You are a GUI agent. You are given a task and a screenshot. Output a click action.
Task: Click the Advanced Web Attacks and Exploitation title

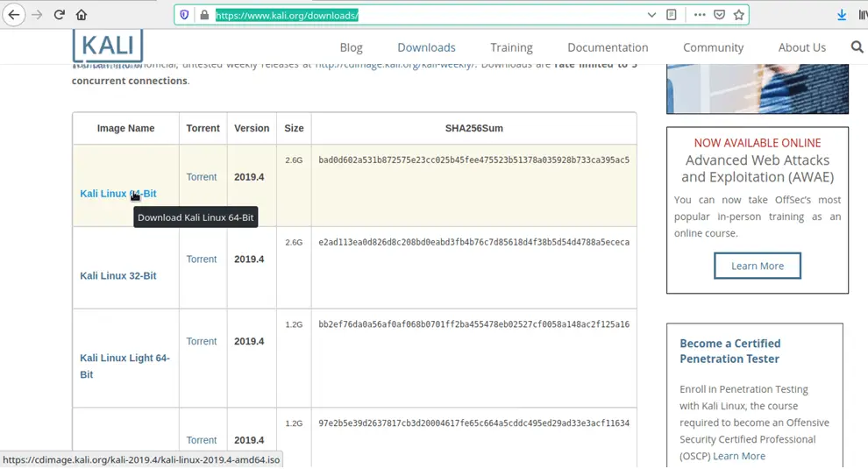pos(758,168)
